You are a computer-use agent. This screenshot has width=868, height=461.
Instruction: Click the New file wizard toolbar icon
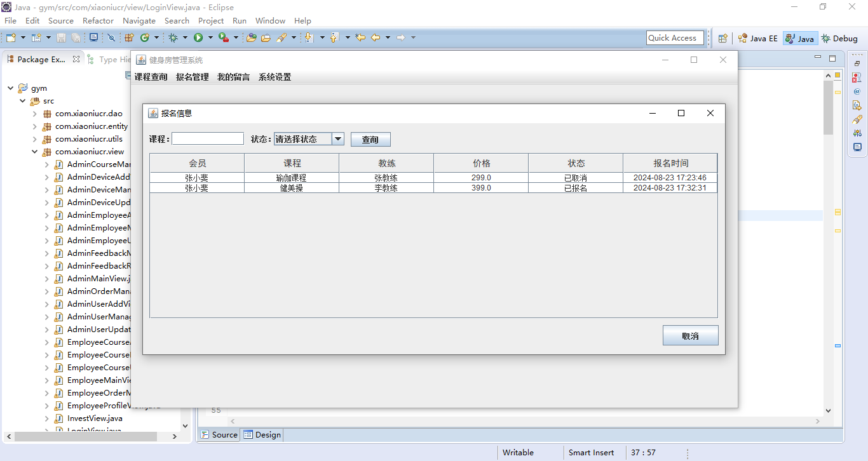point(11,38)
